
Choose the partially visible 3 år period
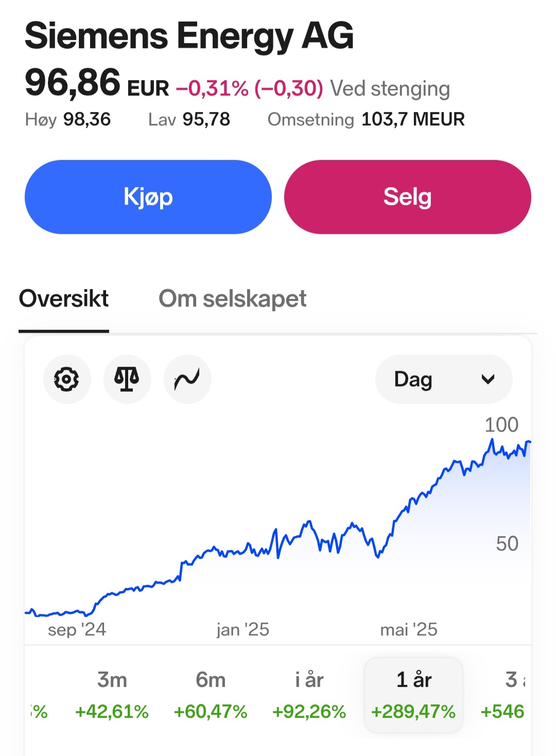(x=507, y=695)
